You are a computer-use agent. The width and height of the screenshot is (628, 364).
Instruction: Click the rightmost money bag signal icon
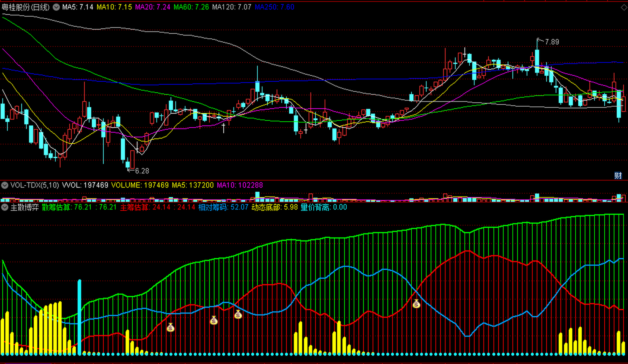click(x=416, y=304)
